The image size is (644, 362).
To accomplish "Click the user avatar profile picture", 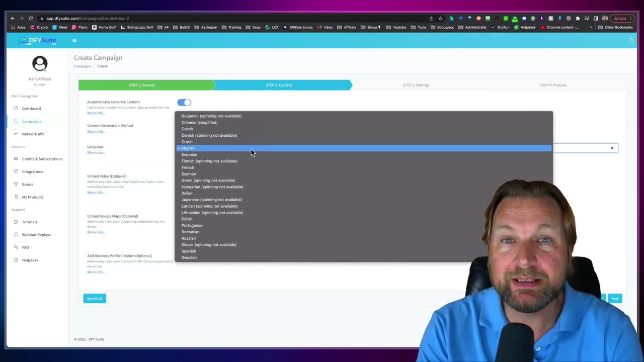I will pos(40,64).
